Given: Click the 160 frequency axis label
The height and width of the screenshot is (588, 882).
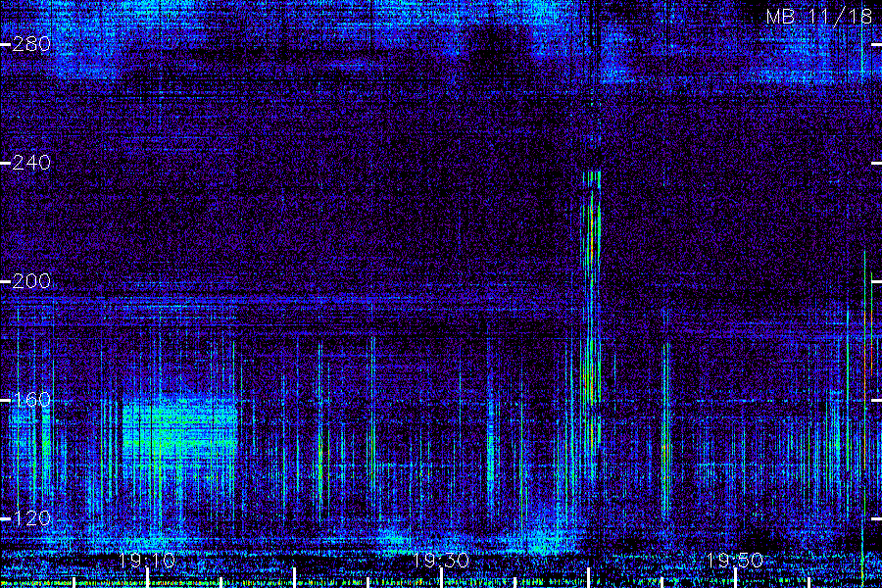Looking at the screenshot, I should (x=31, y=400).
